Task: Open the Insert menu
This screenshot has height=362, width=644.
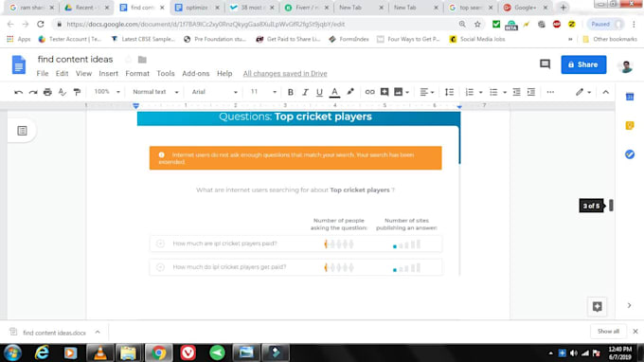Action: coord(108,74)
